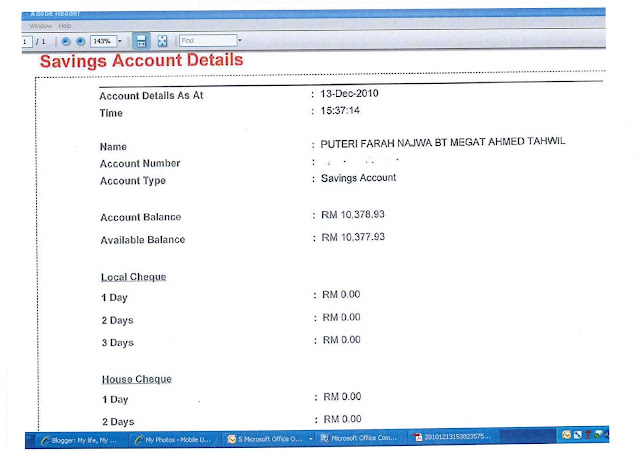Click the RM 10,378.93 account balance
The height and width of the screenshot is (452, 640).
coord(353,214)
